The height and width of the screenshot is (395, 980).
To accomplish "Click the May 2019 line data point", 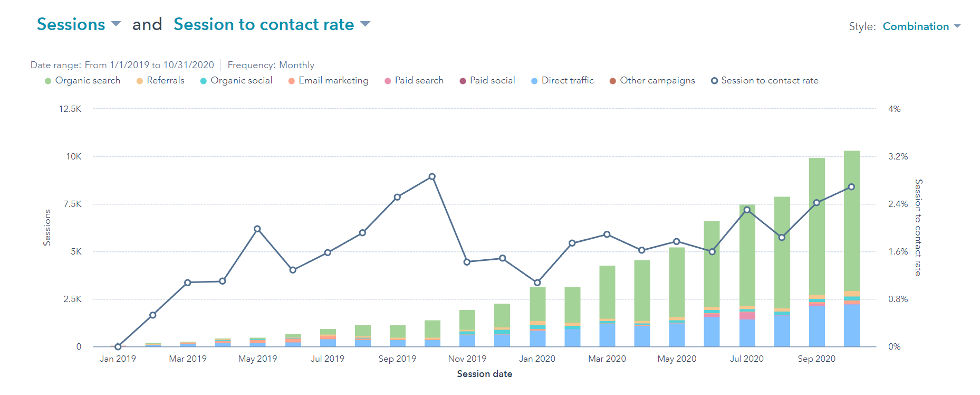I will coord(257,229).
